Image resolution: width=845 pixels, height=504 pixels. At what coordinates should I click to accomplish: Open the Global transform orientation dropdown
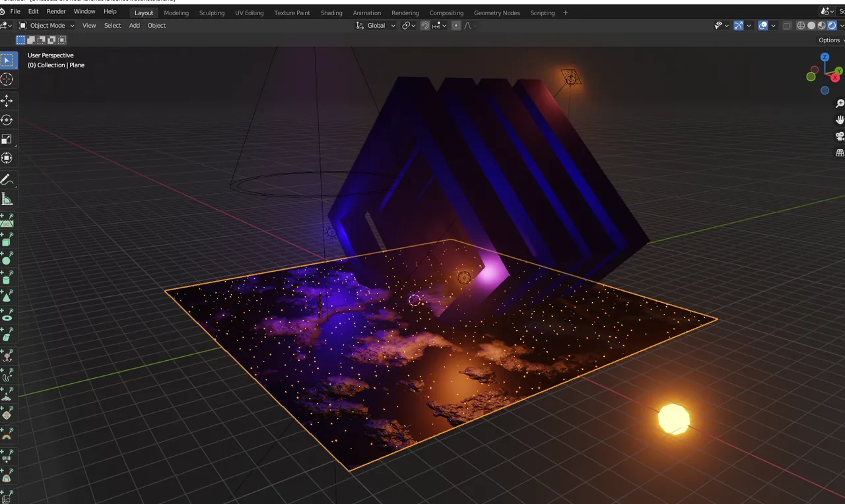[x=376, y=26]
